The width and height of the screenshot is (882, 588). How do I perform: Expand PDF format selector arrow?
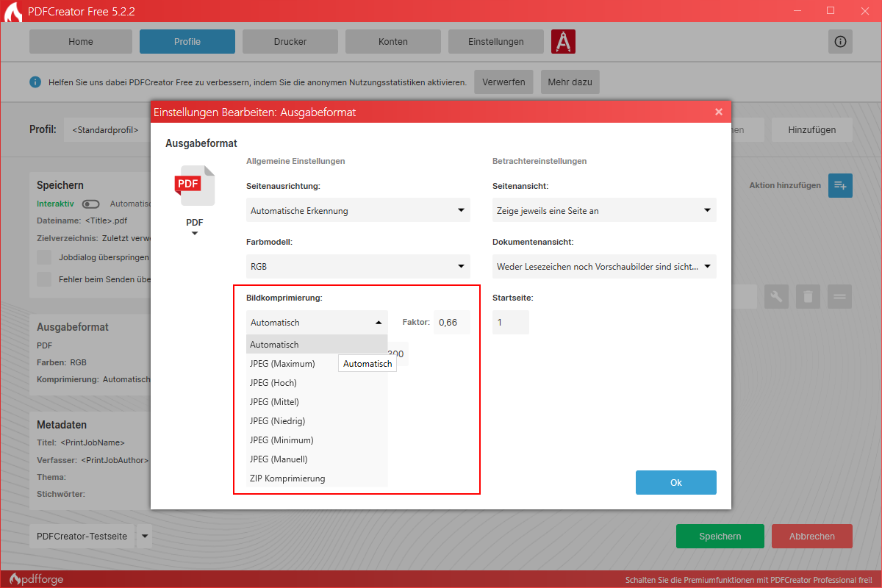(195, 234)
